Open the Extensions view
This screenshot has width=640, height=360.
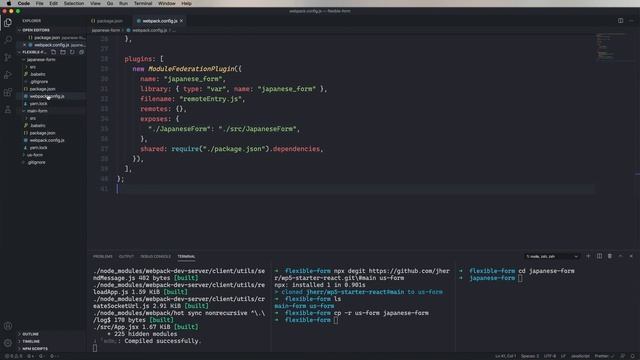8,92
